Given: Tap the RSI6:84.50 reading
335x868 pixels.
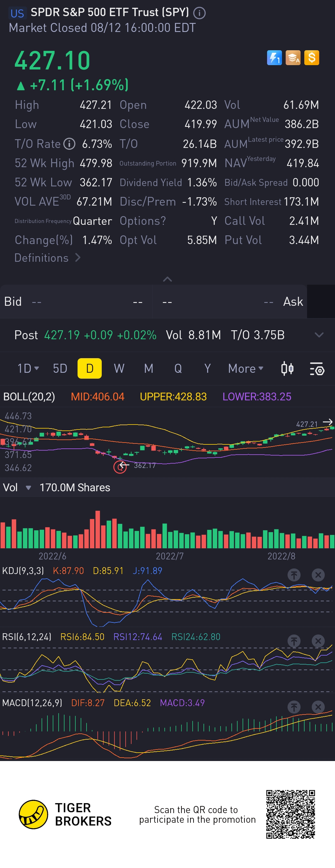Looking at the screenshot, I should coord(82,637).
